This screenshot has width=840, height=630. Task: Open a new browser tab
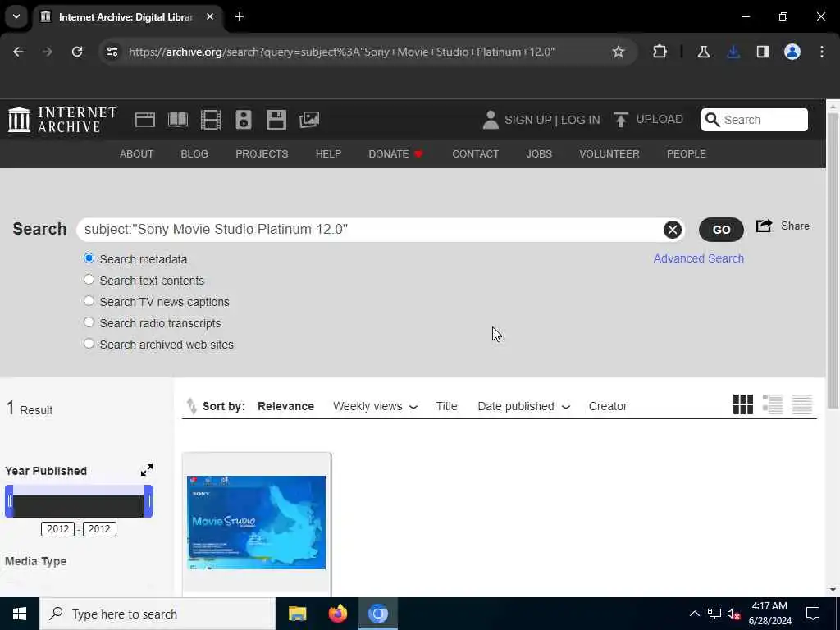[x=240, y=16]
